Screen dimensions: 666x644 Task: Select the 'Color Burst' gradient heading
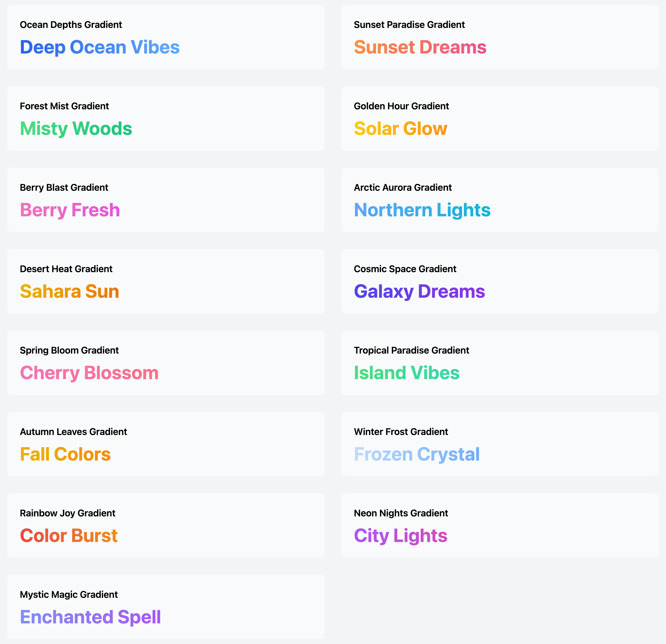click(x=69, y=536)
